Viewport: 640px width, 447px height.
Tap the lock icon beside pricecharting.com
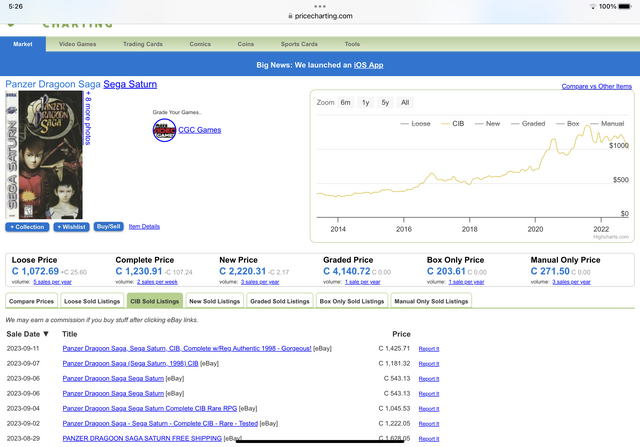290,16
